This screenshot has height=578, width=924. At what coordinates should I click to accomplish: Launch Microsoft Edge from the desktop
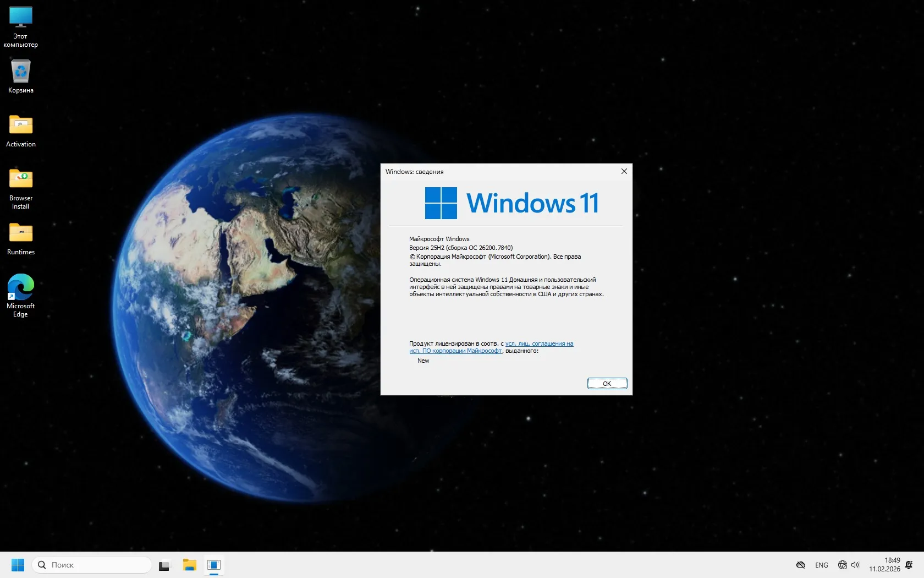pyautogui.click(x=20, y=289)
